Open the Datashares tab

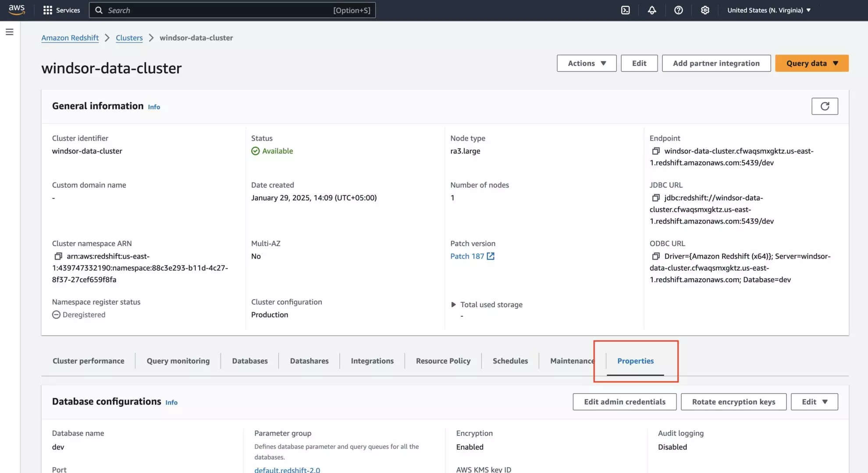(309, 361)
